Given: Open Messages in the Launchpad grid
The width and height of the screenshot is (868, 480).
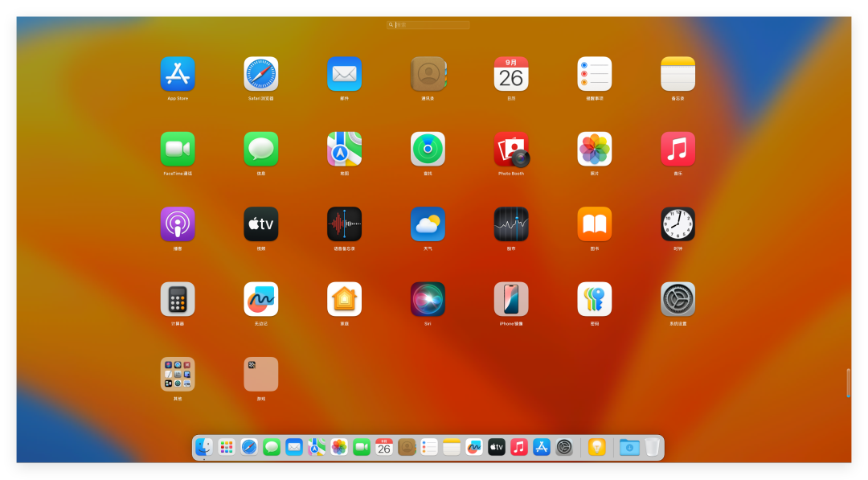Looking at the screenshot, I should click(260, 149).
